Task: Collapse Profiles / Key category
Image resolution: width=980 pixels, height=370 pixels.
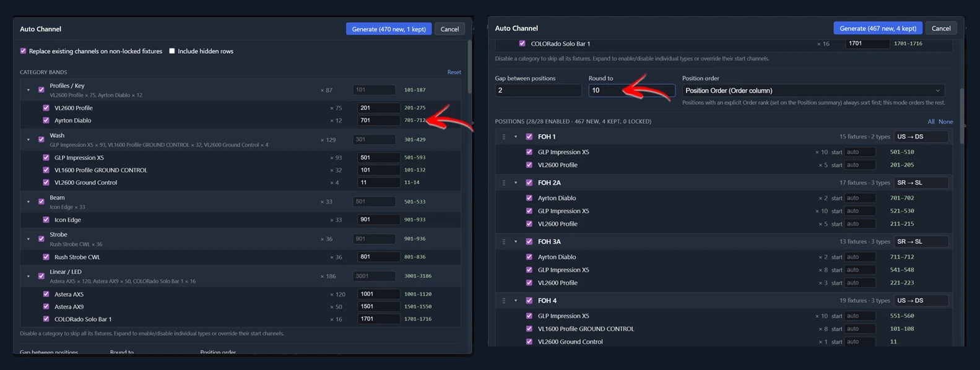Action: tap(28, 90)
